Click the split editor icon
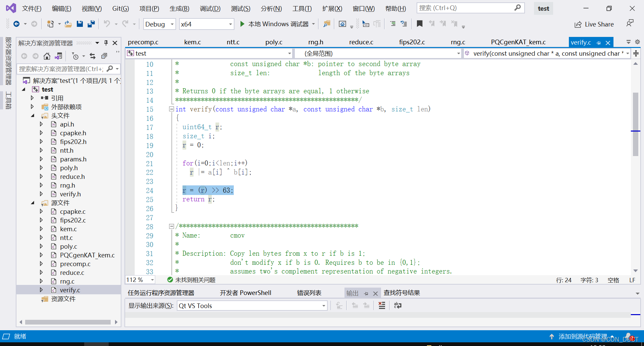644x346 pixels. (x=636, y=53)
